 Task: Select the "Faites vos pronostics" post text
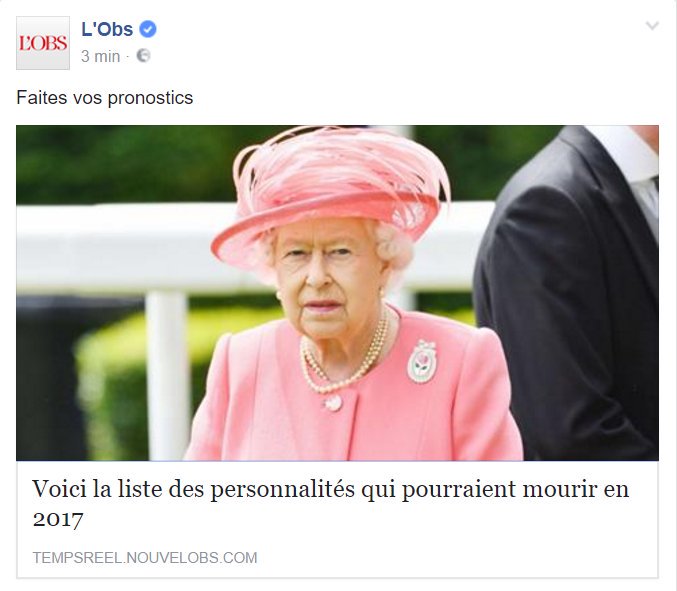point(104,98)
